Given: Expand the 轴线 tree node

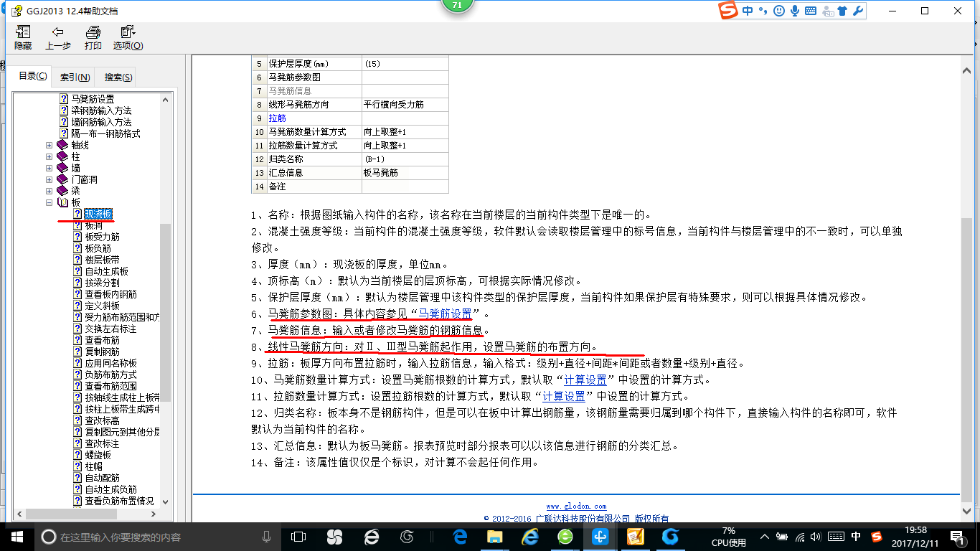Looking at the screenshot, I should [x=50, y=145].
